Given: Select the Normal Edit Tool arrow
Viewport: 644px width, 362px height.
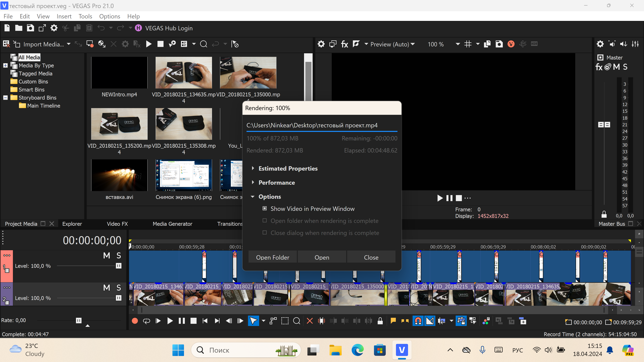Looking at the screenshot, I should 253,321.
